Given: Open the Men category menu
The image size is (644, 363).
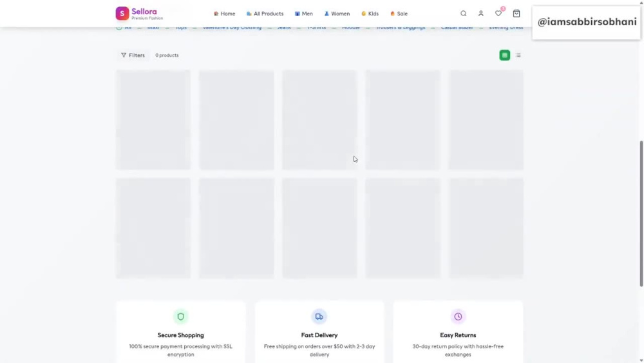Looking at the screenshot, I should [304, 14].
